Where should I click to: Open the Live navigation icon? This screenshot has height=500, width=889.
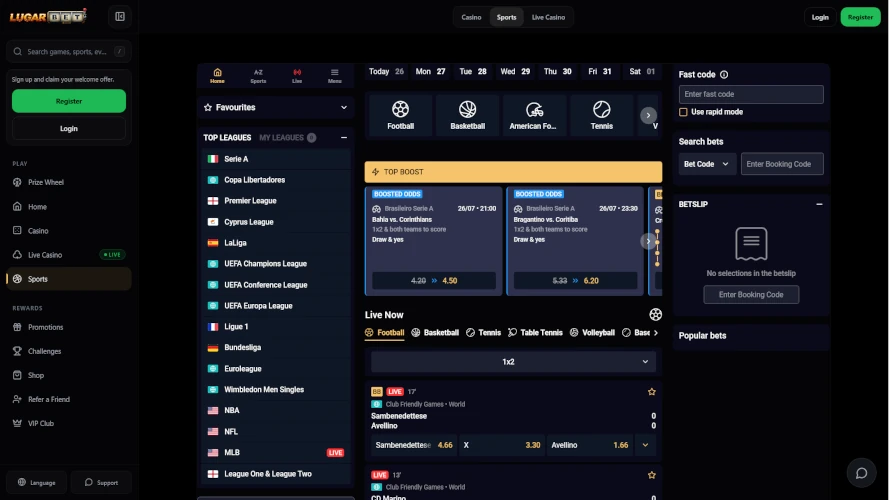coord(297,76)
